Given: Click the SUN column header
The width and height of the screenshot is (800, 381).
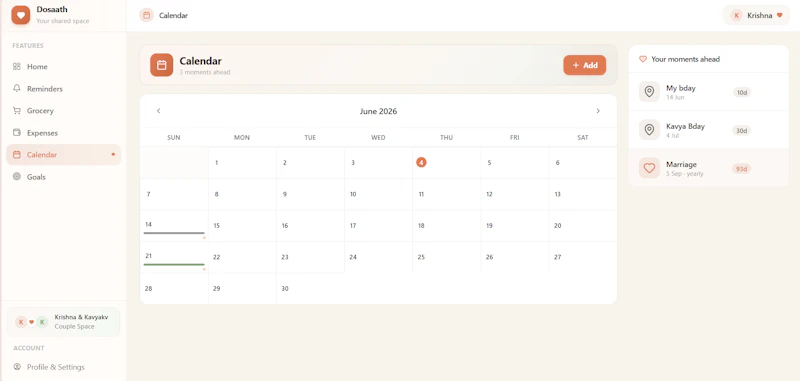Looking at the screenshot, I should (174, 137).
